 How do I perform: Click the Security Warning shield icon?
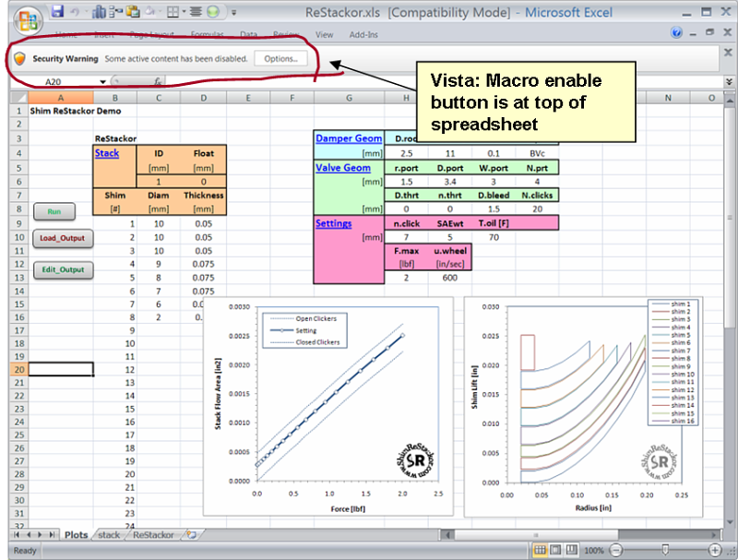click(19, 59)
